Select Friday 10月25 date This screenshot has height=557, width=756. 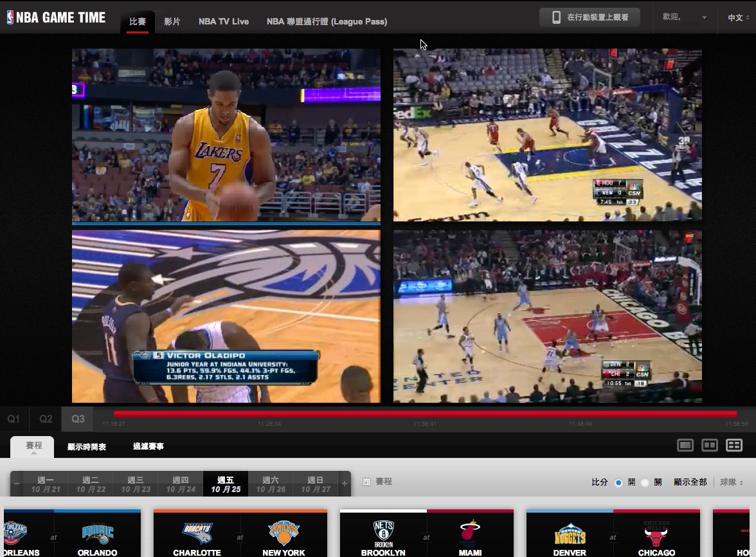(x=226, y=484)
